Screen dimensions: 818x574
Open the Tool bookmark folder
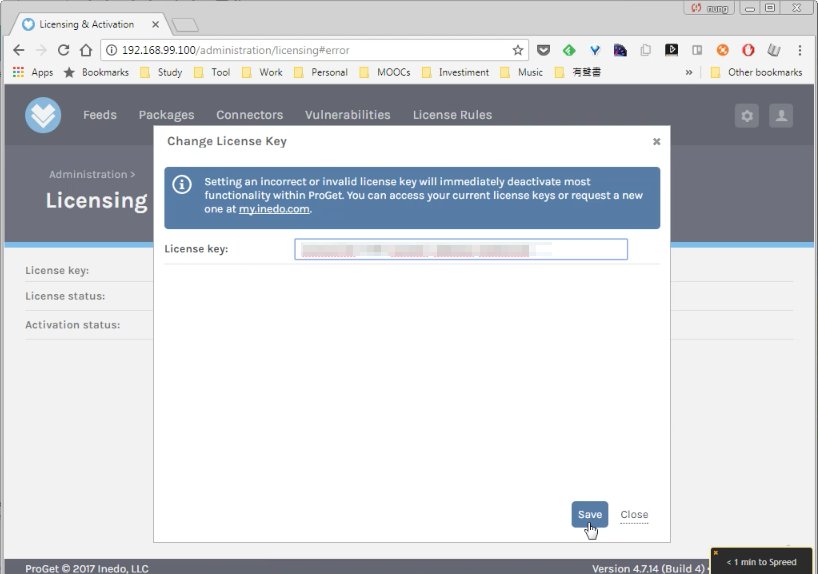(212, 72)
